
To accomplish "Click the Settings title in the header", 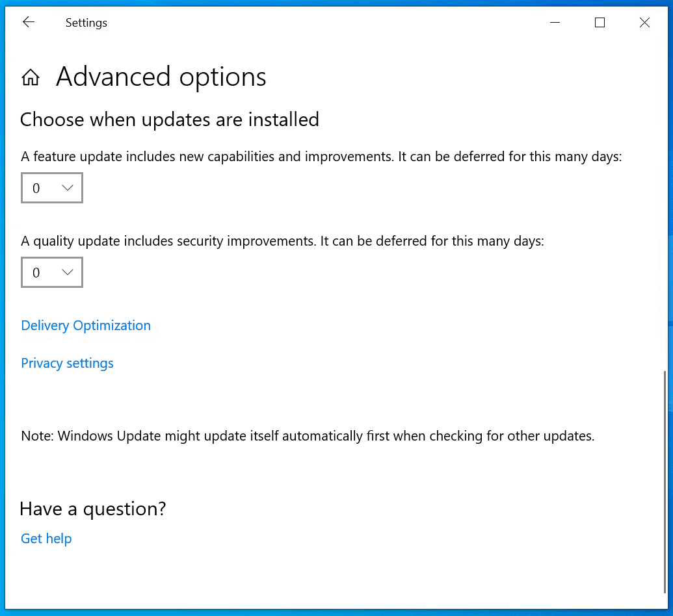I will (x=86, y=22).
